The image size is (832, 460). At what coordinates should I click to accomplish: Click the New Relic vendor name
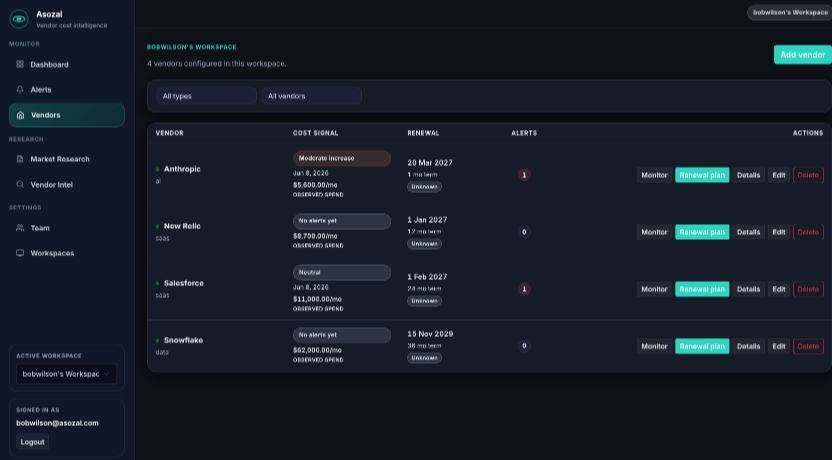[x=182, y=226]
